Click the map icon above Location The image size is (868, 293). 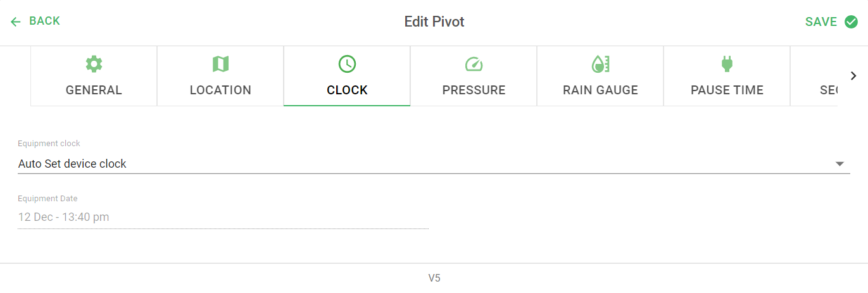[220, 63]
